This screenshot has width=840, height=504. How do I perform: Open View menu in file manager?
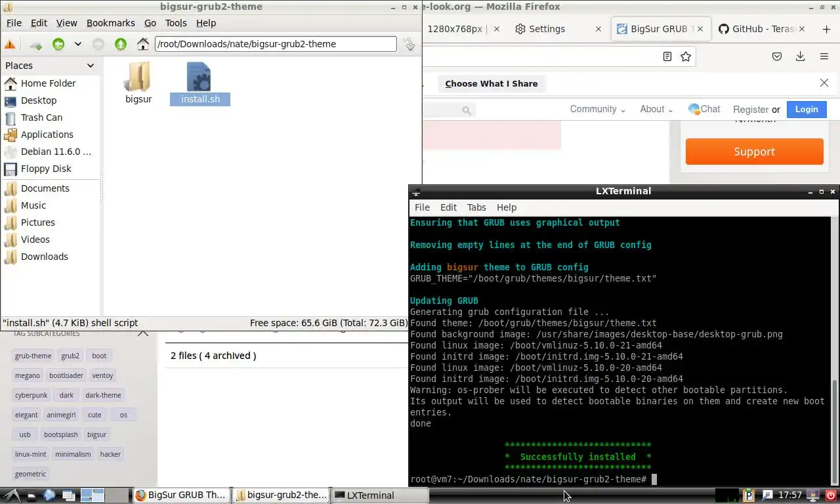point(66,22)
